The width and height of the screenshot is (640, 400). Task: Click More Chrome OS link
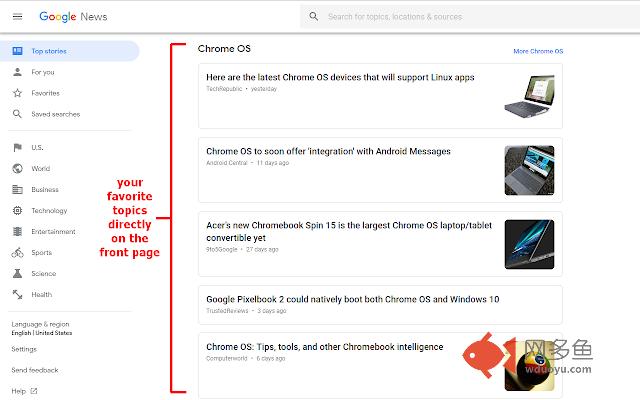click(538, 51)
